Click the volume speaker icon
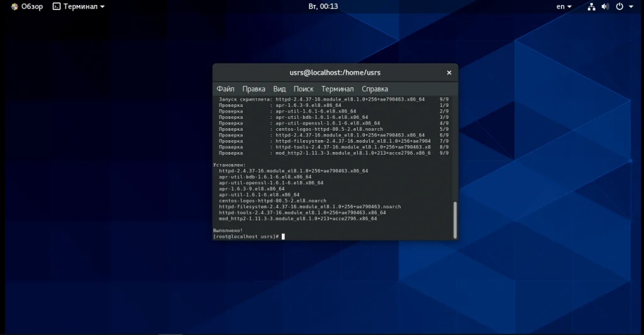This screenshot has height=335, width=644. [x=605, y=6]
